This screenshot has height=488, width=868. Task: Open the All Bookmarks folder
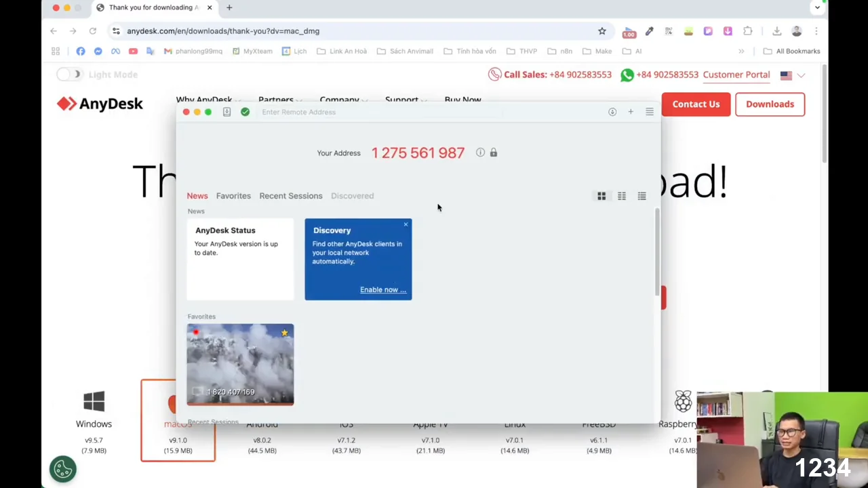(791, 51)
